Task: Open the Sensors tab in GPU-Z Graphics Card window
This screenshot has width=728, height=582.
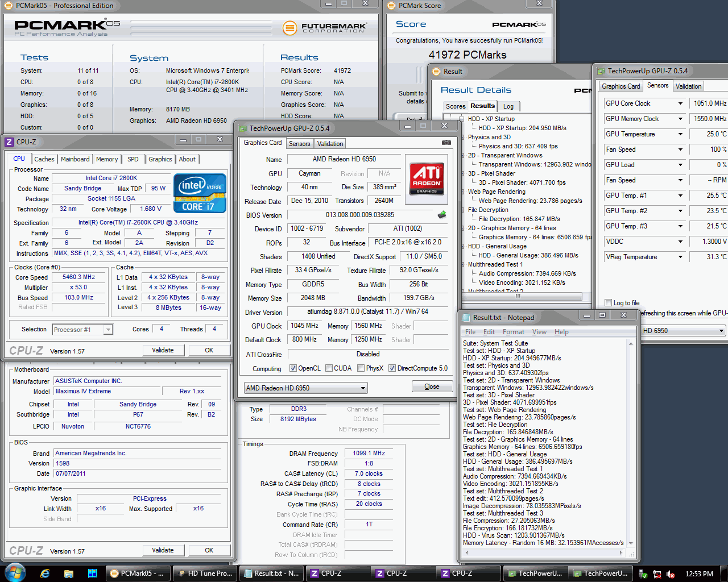Action: click(x=299, y=144)
